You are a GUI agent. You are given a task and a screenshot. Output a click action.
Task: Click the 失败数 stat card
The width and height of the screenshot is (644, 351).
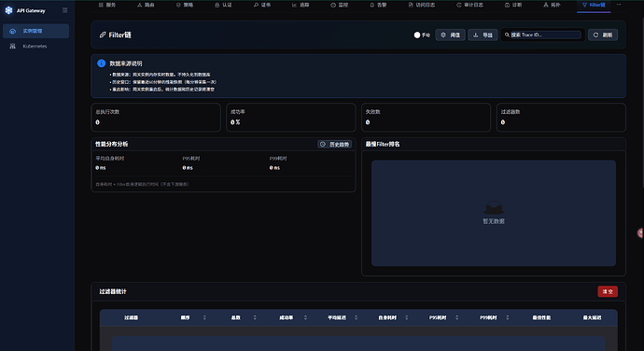[x=426, y=117]
